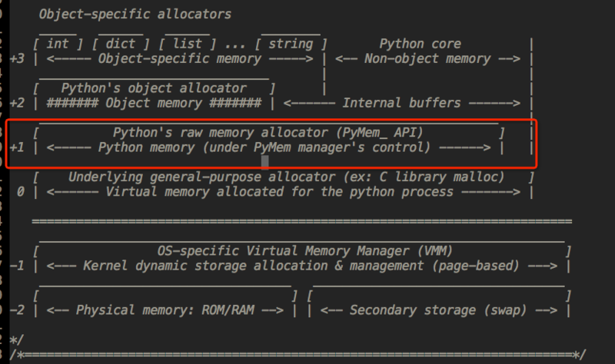
Task: Click the '[ dict ]' allocator box
Action: [x=121, y=44]
